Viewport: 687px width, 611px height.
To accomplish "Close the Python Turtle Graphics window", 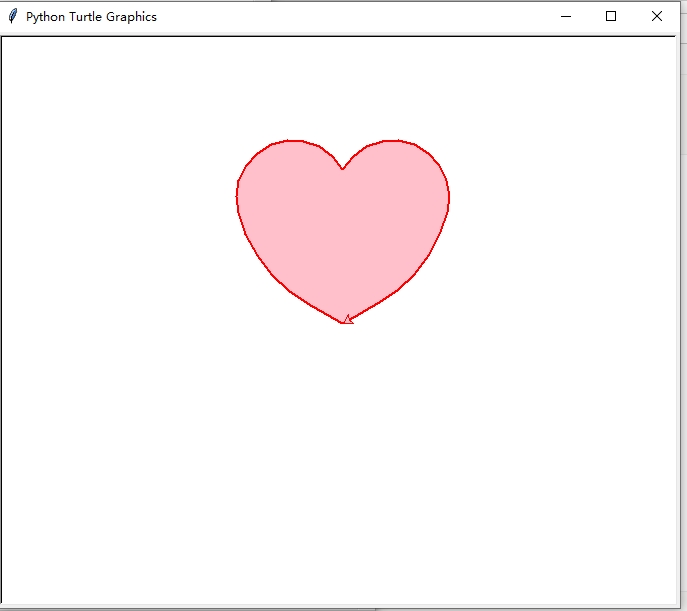I will [656, 16].
